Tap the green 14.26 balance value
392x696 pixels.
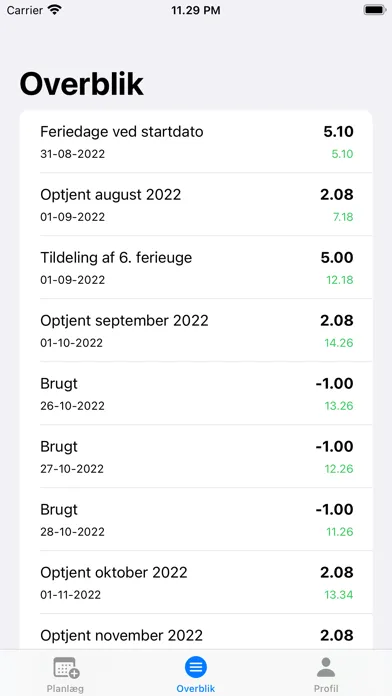pyautogui.click(x=339, y=343)
